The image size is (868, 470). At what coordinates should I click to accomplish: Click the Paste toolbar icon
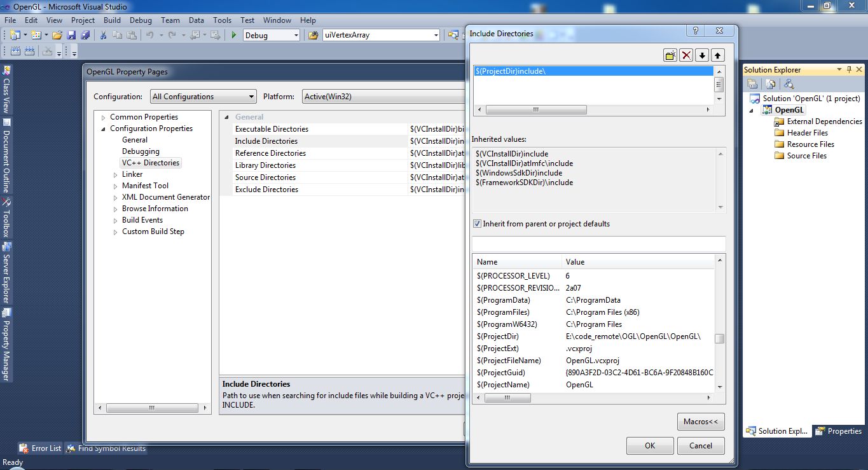click(130, 35)
